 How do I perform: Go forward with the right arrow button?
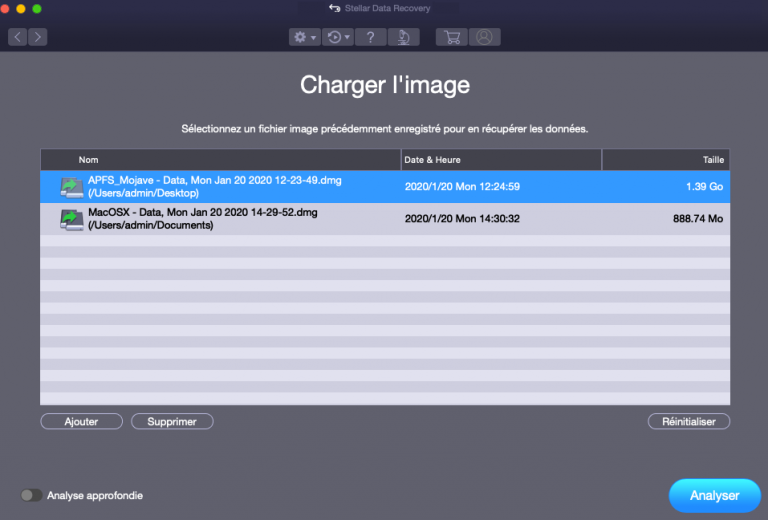pyautogui.click(x=38, y=37)
